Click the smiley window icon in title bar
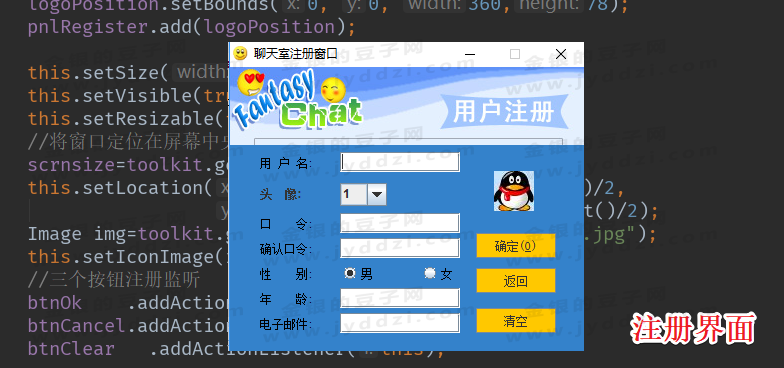The image size is (784, 368). [x=240, y=54]
